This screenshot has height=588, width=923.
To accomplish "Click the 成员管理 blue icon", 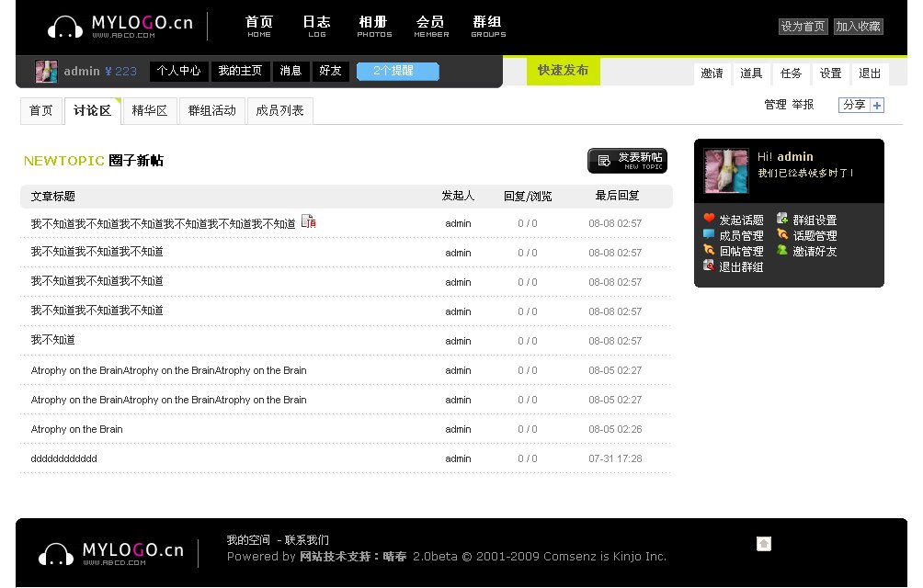I will coord(709,234).
